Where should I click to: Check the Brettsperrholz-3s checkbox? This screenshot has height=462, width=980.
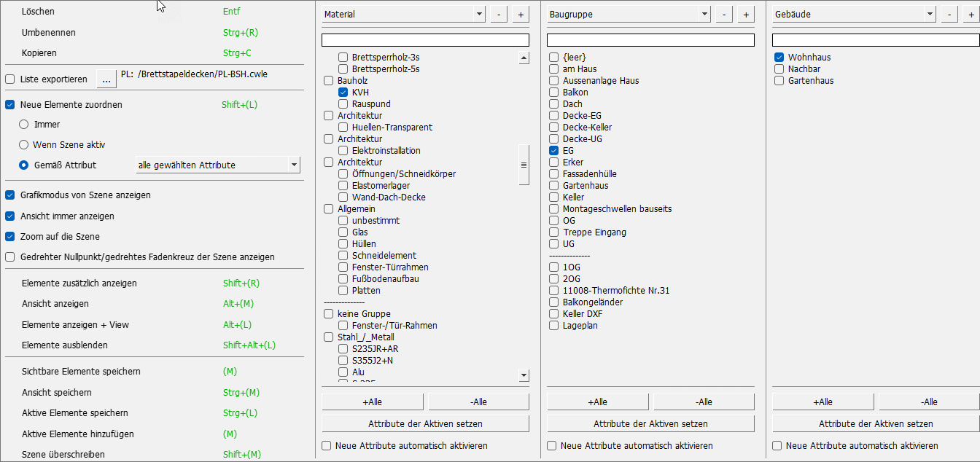click(x=343, y=58)
